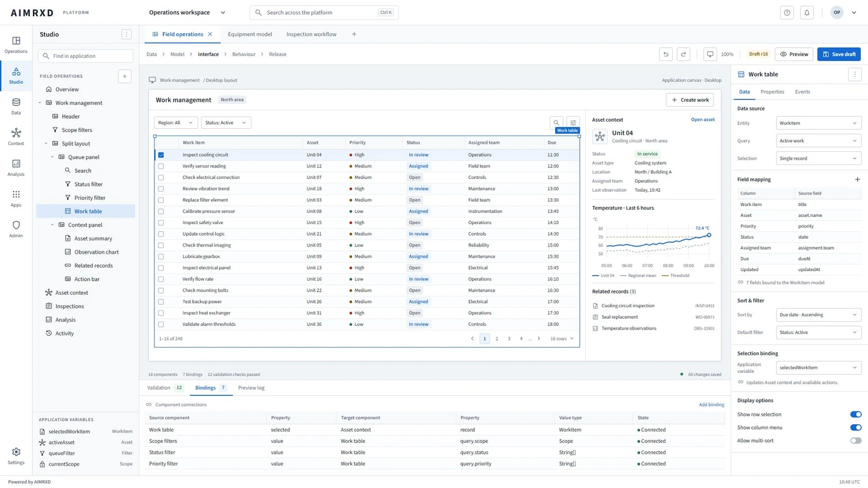Open the Events inspector tab
Image resolution: width=868 pixels, height=488 pixels.
click(x=802, y=92)
